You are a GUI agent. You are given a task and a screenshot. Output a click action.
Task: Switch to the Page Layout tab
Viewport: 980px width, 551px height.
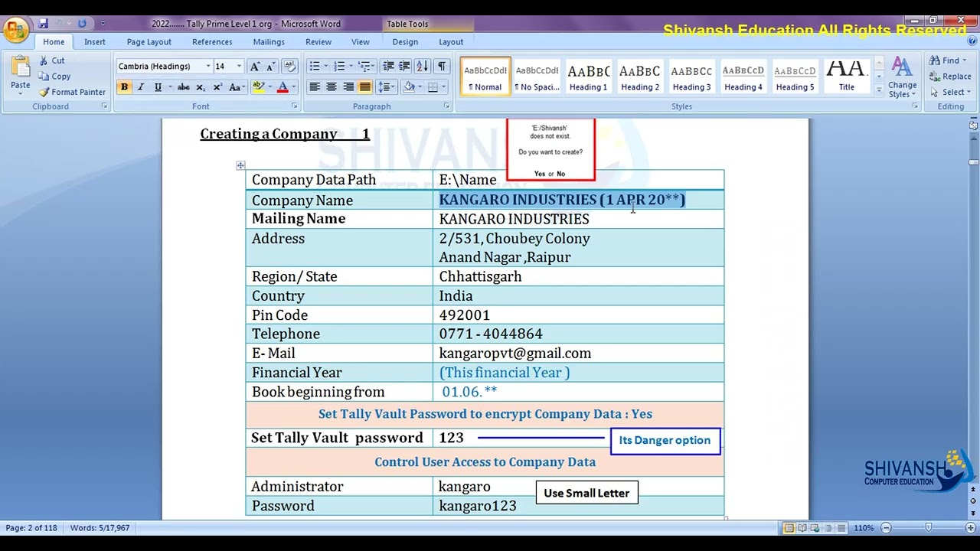[x=149, y=42]
